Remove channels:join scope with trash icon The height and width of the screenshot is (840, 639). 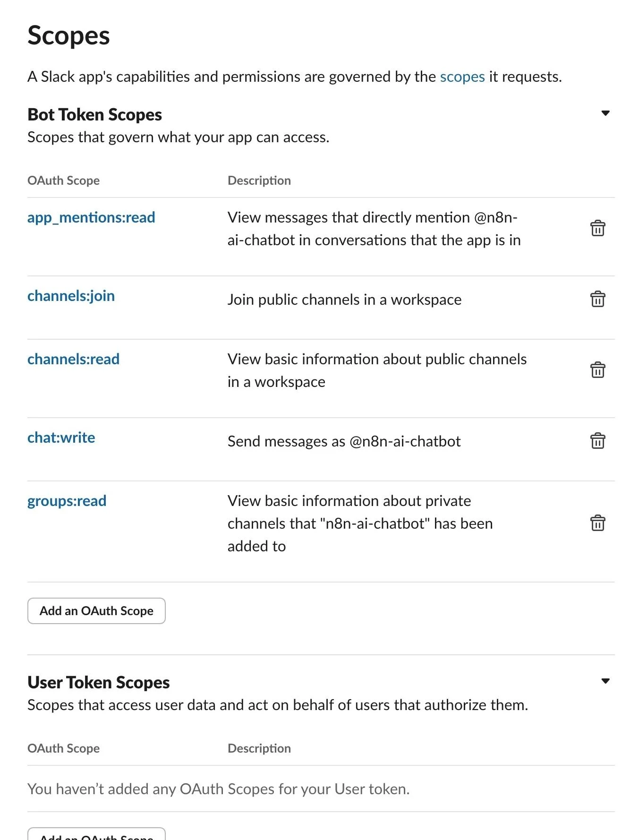pyautogui.click(x=597, y=299)
